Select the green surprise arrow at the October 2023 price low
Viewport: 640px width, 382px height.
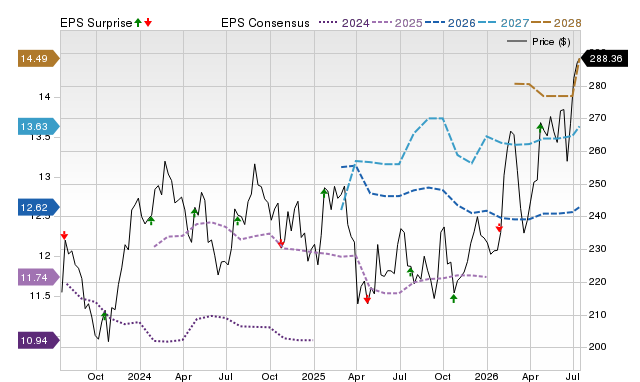point(104,315)
